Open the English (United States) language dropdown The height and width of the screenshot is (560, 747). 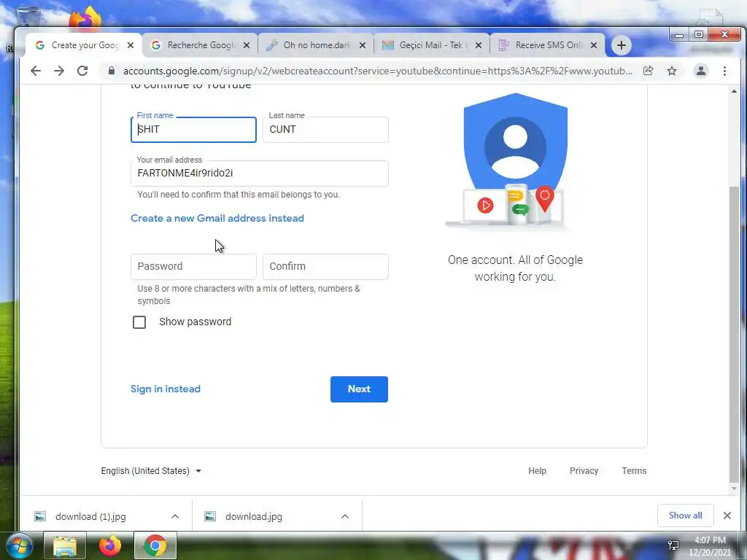(x=151, y=471)
